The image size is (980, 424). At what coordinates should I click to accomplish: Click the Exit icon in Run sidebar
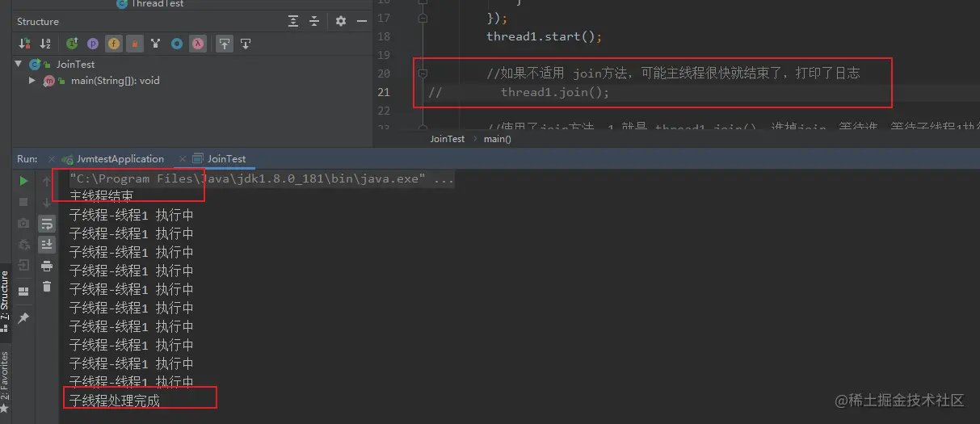(23, 265)
